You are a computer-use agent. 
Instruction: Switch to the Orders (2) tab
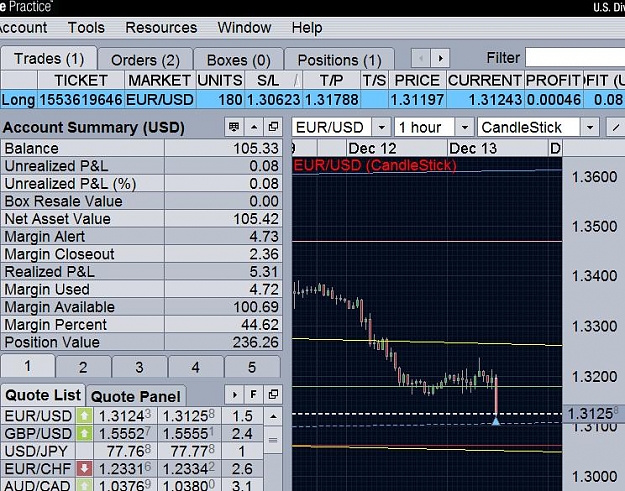145,60
